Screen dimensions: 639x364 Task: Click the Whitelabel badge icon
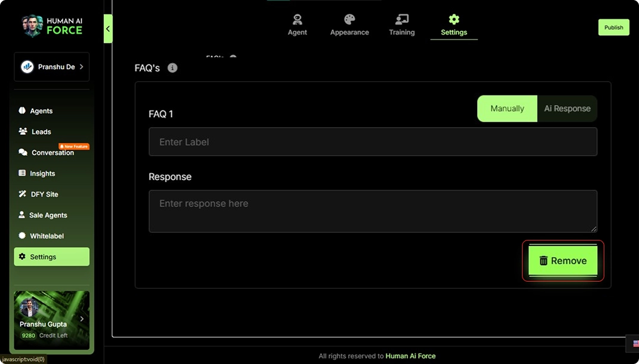(22, 235)
